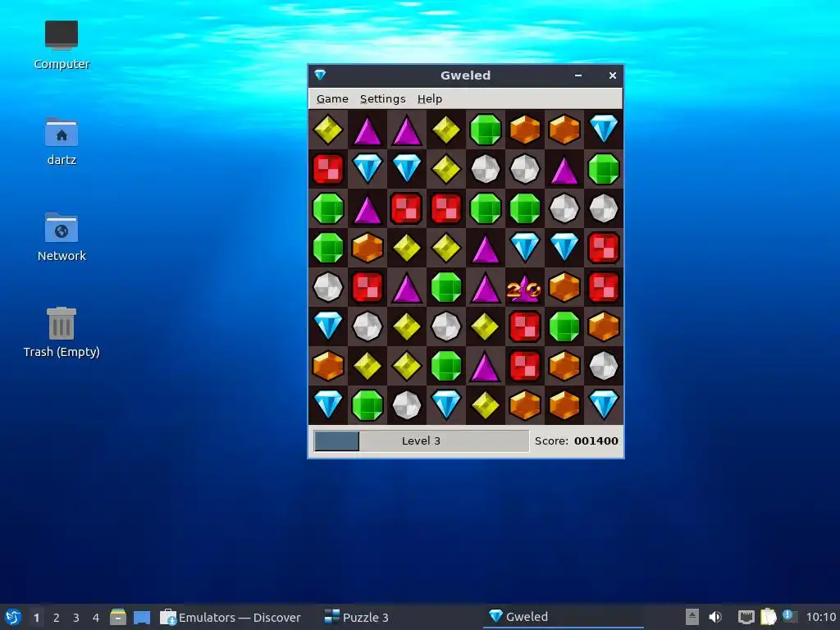The width and height of the screenshot is (840, 630).
Task: Select the yellow diamond gem in the top-left board corner
Action: coord(328,130)
